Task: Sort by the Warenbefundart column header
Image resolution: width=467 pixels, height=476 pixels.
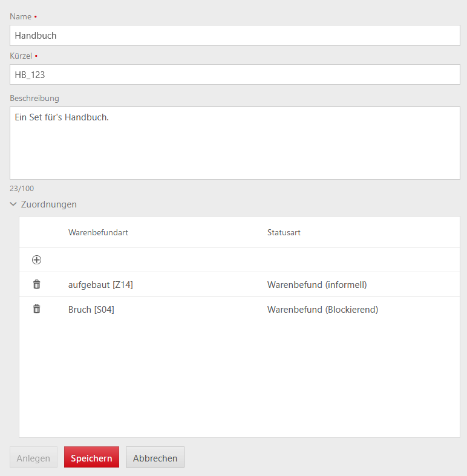Action: point(98,232)
